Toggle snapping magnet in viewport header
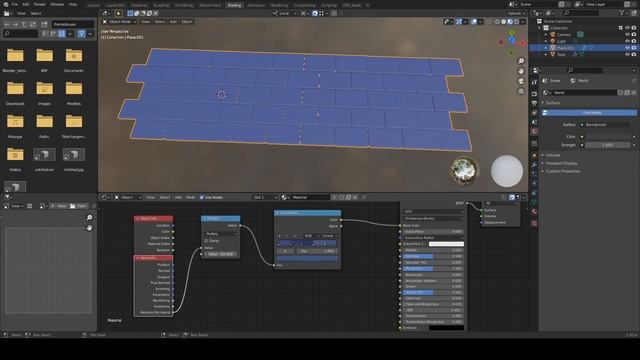The height and width of the screenshot is (360, 640). [x=315, y=13]
